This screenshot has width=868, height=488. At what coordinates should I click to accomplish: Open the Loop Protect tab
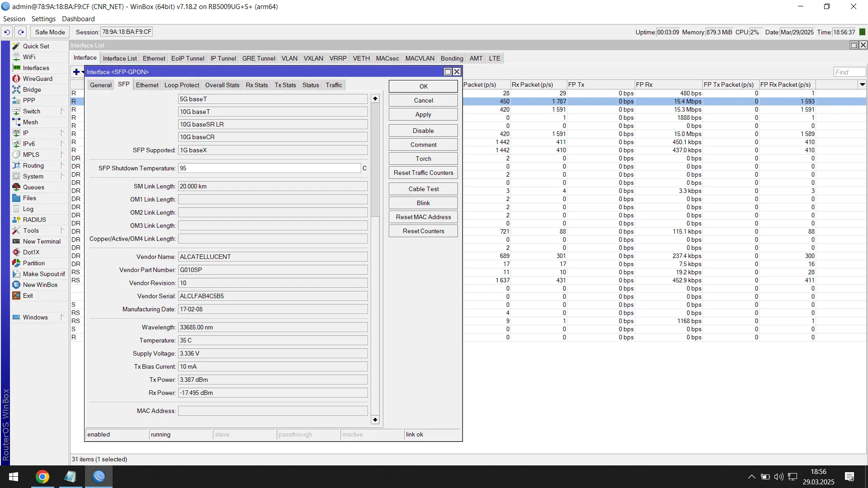click(182, 85)
